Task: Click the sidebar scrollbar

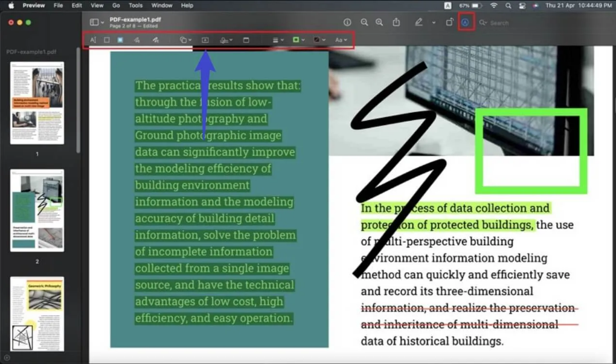Action: [78, 100]
